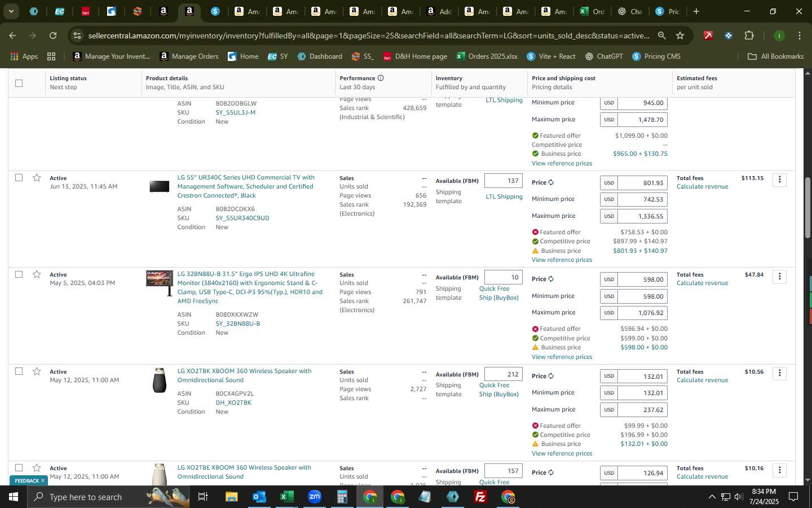The image size is (812, 508).
Task: Open the Chrome profile avatar
Action: pos(779,36)
